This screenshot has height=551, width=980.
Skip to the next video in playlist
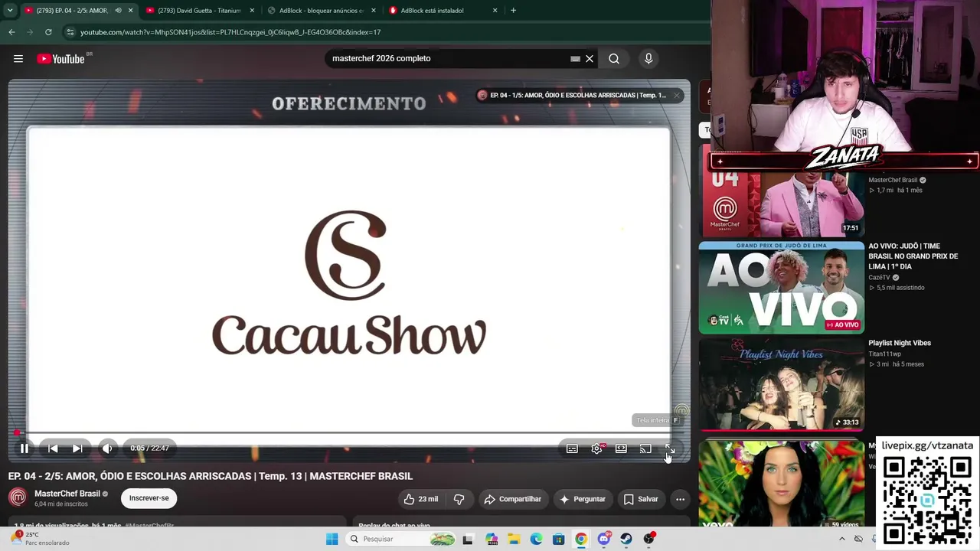(x=77, y=448)
